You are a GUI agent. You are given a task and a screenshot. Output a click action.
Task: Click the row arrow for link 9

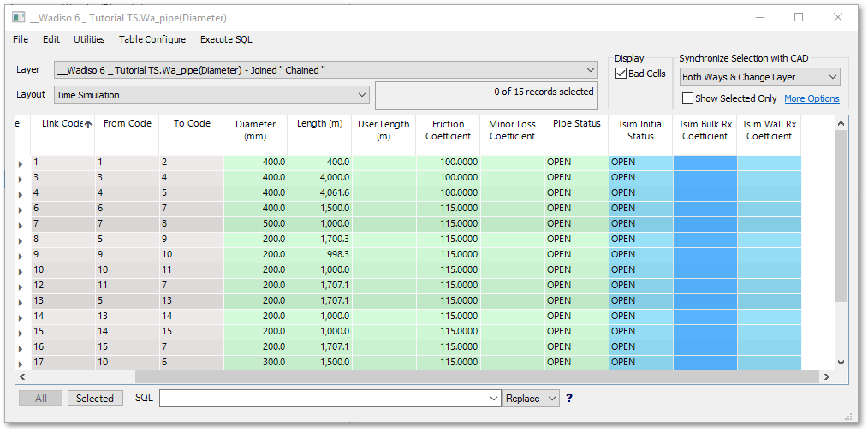(21, 257)
